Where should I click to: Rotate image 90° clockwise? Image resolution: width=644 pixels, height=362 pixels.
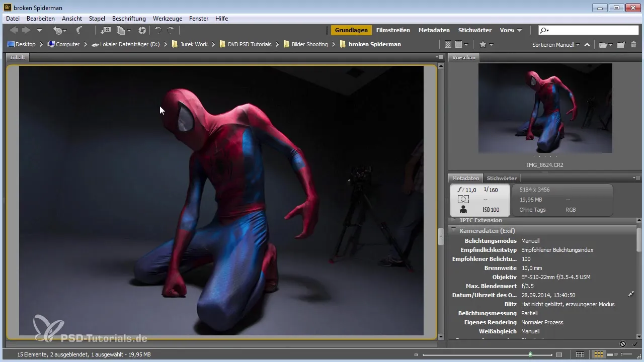click(x=171, y=31)
